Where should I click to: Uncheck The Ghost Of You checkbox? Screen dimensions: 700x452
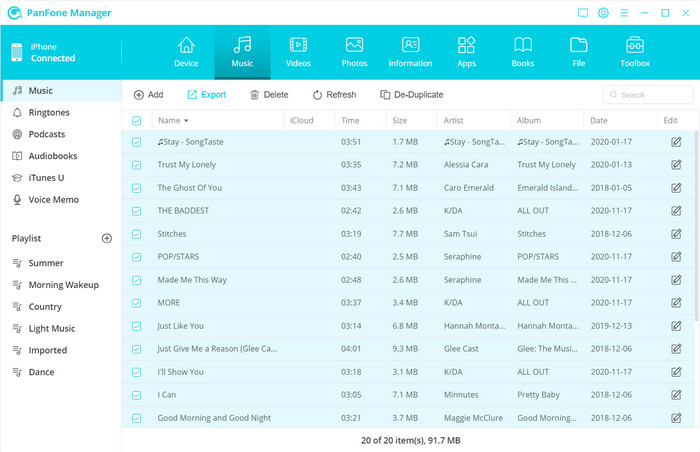(x=137, y=188)
